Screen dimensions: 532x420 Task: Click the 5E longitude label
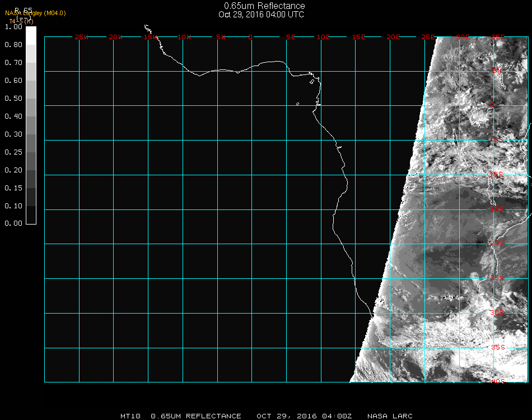click(x=290, y=37)
